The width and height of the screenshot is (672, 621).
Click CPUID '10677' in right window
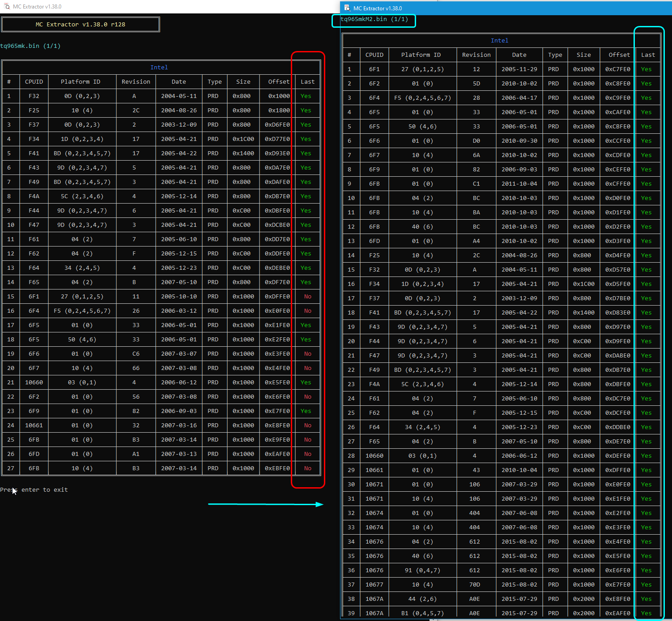(x=374, y=585)
